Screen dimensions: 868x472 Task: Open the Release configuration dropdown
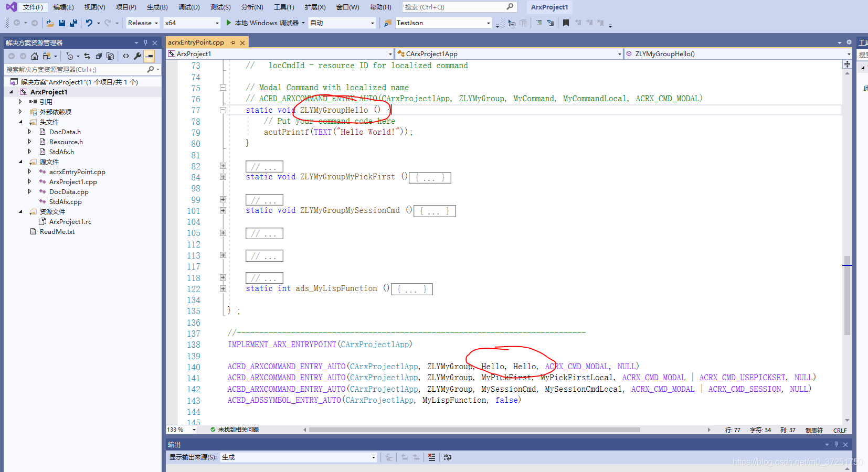[157, 23]
